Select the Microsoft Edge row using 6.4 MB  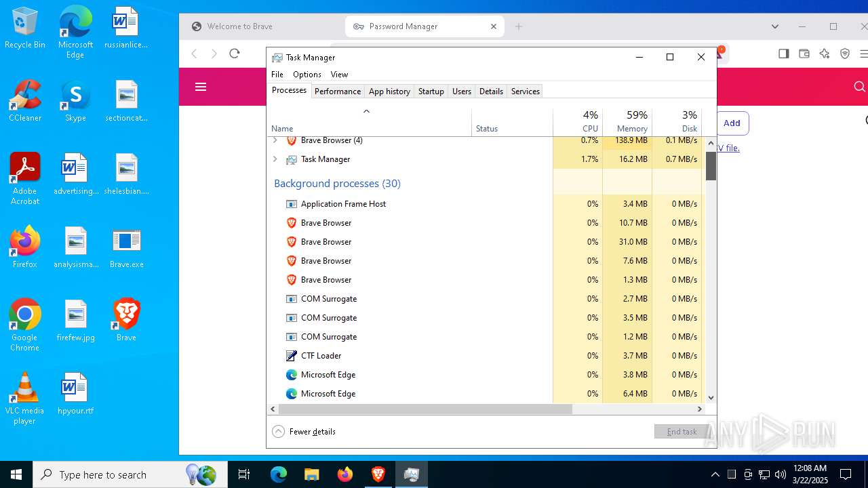[486, 394]
